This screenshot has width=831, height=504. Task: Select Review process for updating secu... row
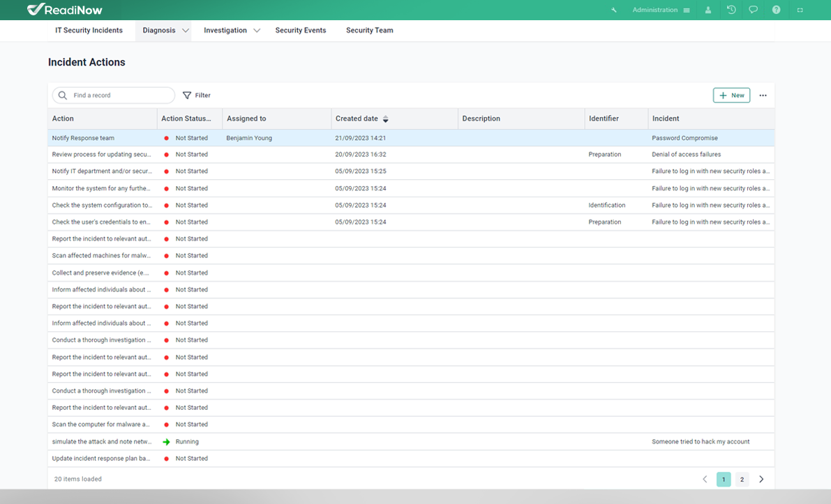click(411, 155)
